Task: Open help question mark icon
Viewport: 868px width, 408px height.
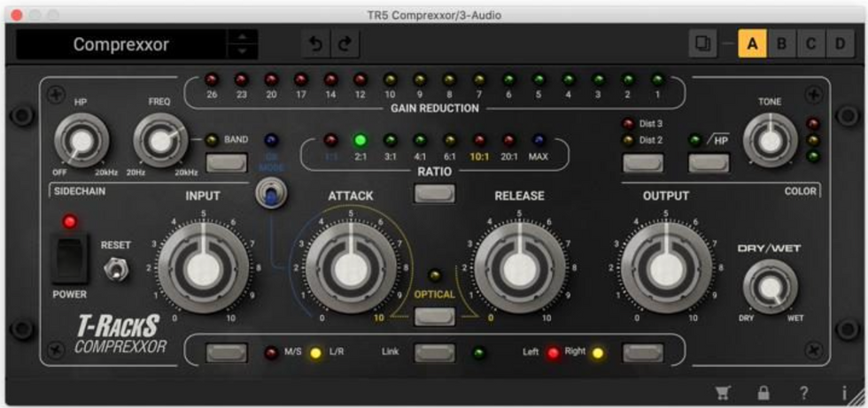Action: pyautogui.click(x=804, y=393)
